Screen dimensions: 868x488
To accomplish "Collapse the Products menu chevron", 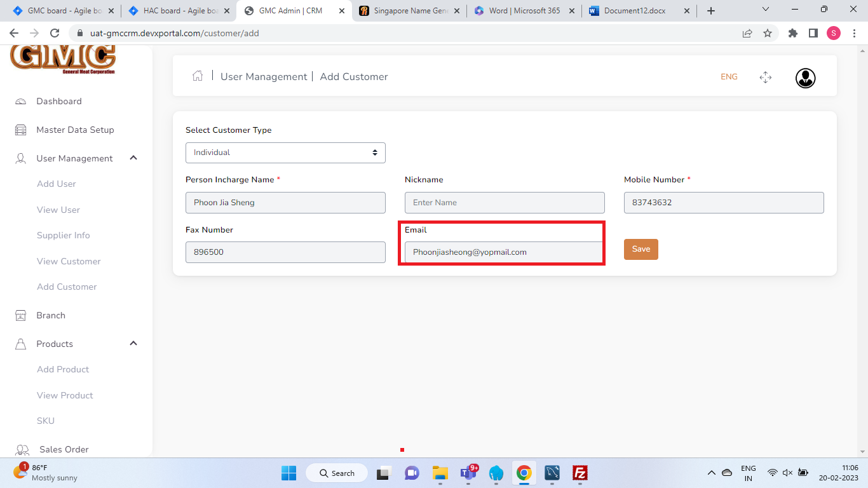I will point(133,344).
